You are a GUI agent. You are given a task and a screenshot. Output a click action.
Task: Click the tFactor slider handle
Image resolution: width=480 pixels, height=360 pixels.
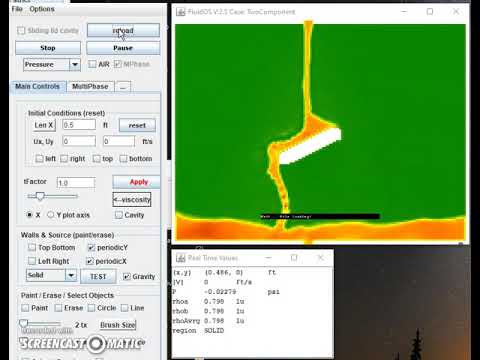[40, 196]
